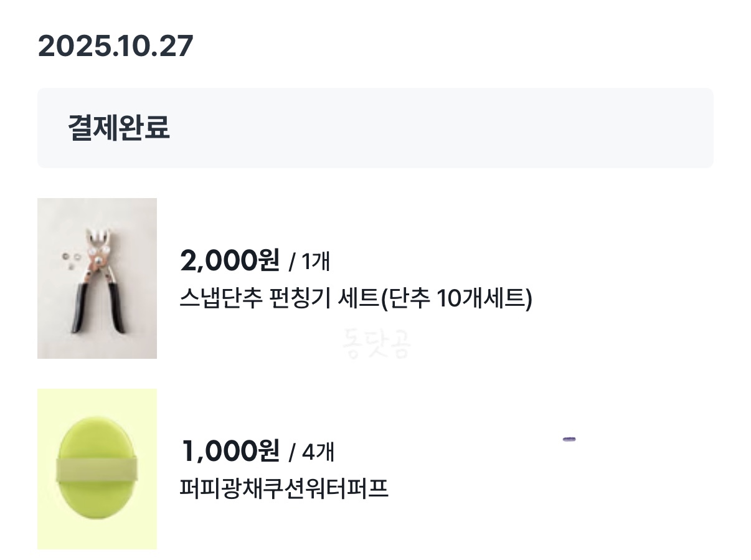
Task: Click the loose metal snap buttons in thumbnail
Action: tap(72, 259)
